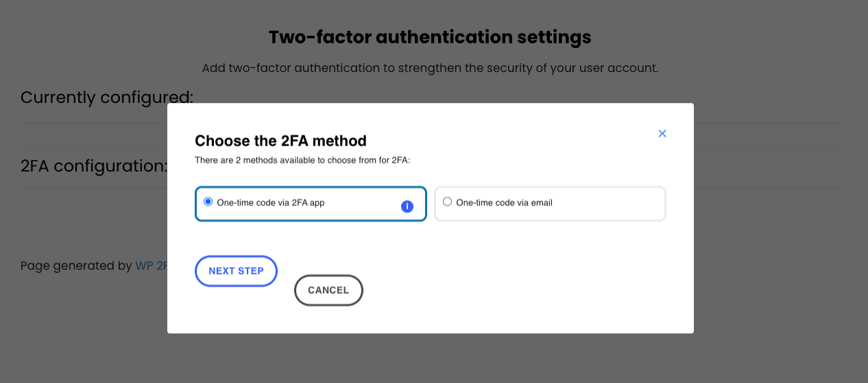Image resolution: width=868 pixels, height=383 pixels.
Task: Select the 2FA app radio button
Action: click(x=208, y=202)
